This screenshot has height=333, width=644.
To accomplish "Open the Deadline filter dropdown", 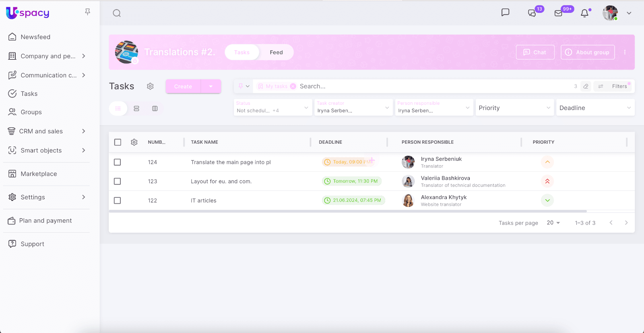I will tap(595, 108).
